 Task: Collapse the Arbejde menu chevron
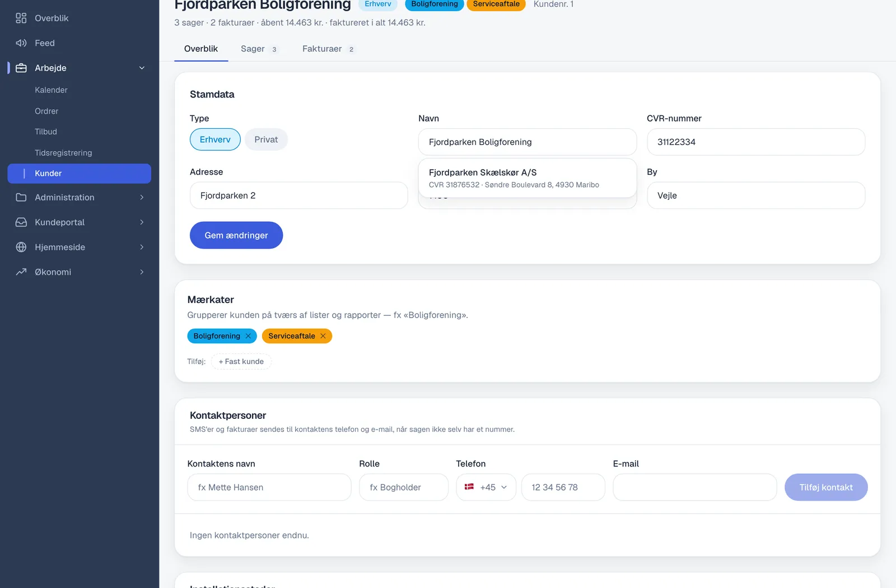pyautogui.click(x=142, y=68)
